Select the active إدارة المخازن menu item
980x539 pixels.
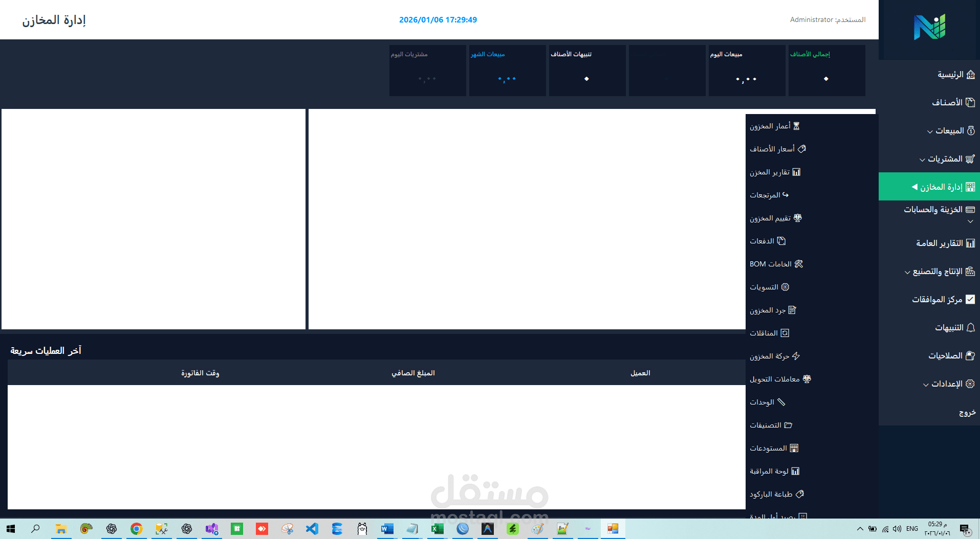[929, 187]
